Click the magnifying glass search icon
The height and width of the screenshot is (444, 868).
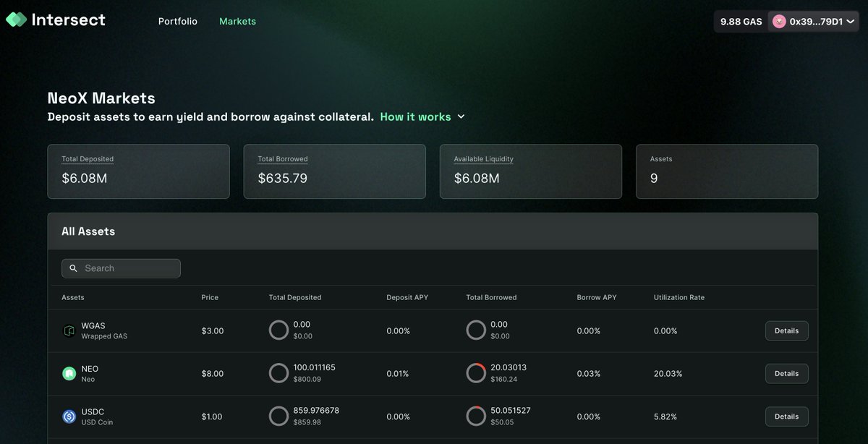pyautogui.click(x=73, y=268)
